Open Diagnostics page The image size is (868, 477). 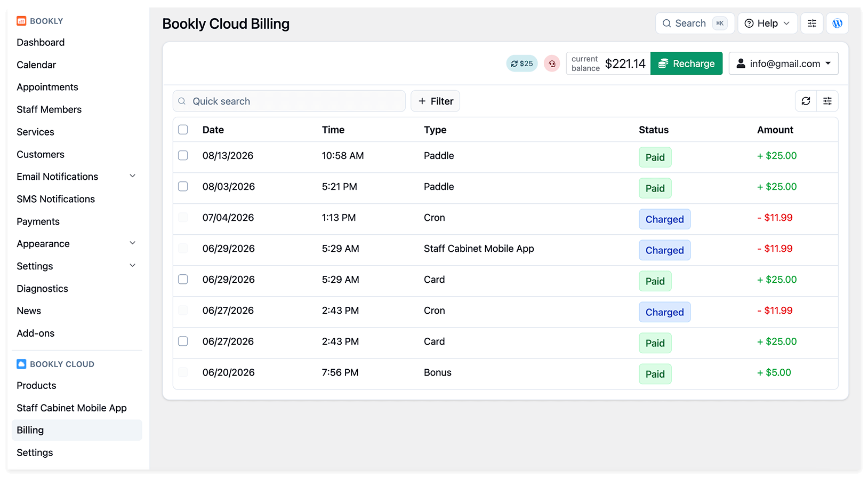pos(43,289)
